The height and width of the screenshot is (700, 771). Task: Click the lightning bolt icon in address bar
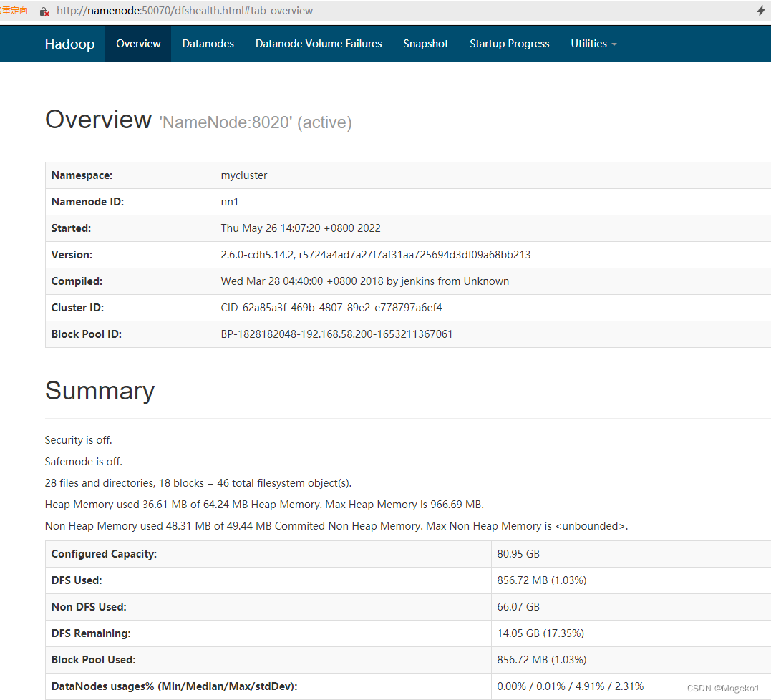(x=761, y=11)
